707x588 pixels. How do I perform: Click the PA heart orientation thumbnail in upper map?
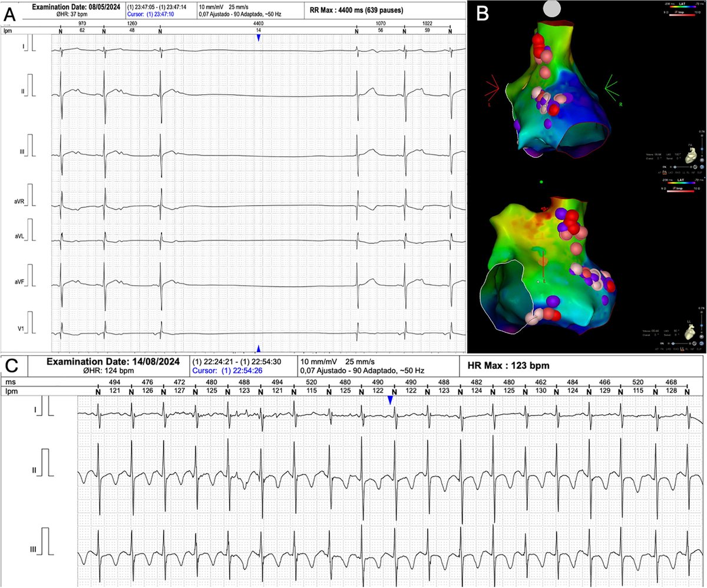[x=691, y=156]
